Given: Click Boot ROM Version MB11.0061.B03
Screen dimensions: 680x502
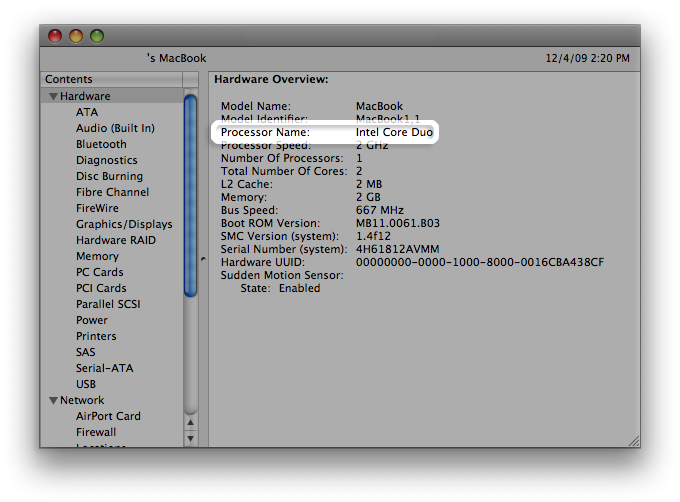Looking at the screenshot, I should coord(398,223).
